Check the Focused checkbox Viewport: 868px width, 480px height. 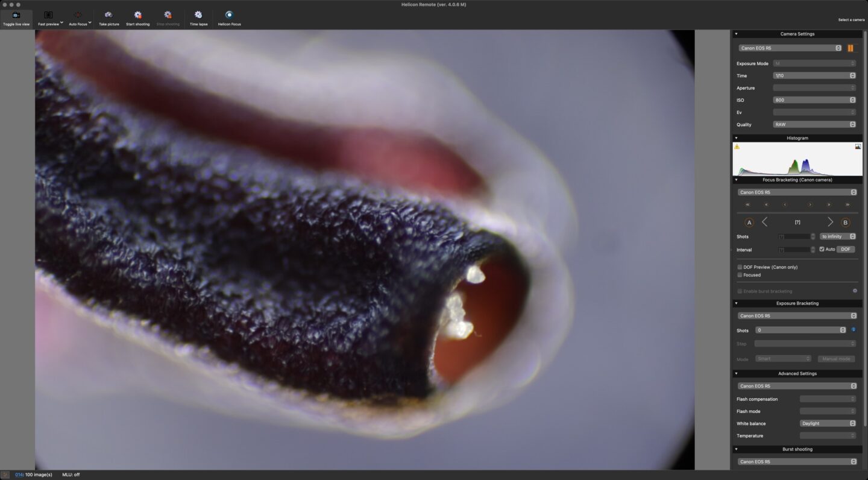pos(740,275)
